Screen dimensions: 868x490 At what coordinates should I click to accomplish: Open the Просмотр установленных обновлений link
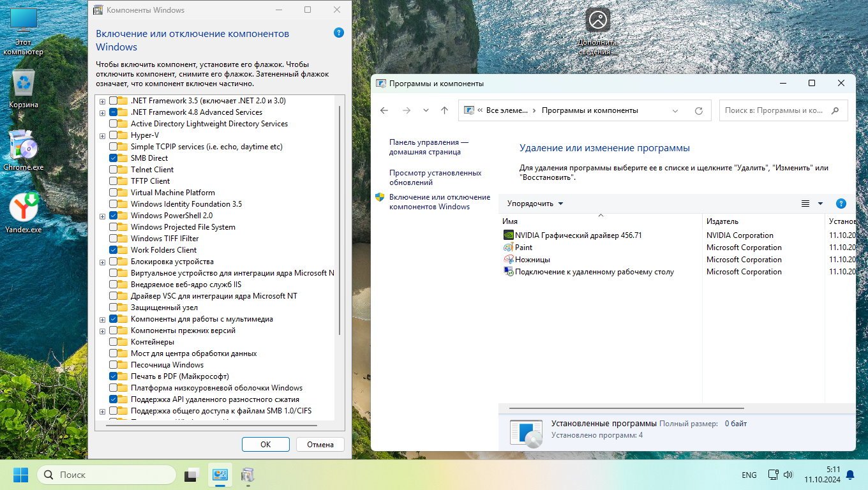click(x=435, y=177)
